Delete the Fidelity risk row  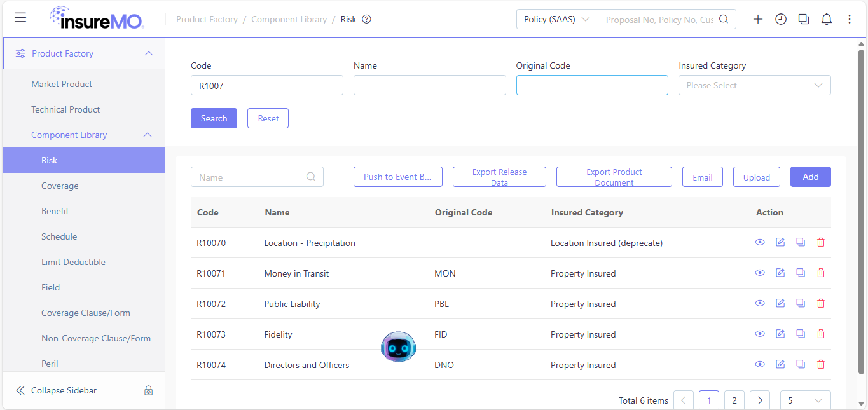(x=821, y=334)
